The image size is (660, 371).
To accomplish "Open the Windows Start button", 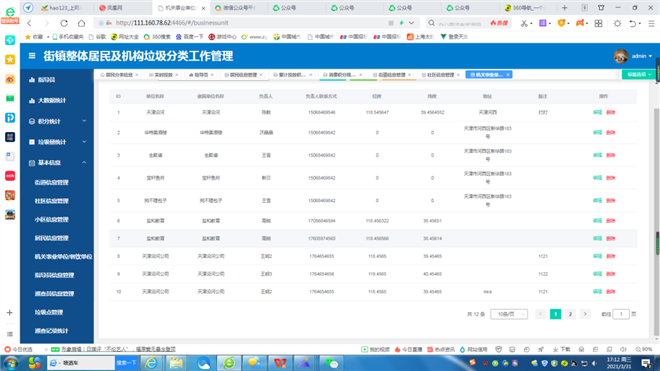I will coord(11,363).
